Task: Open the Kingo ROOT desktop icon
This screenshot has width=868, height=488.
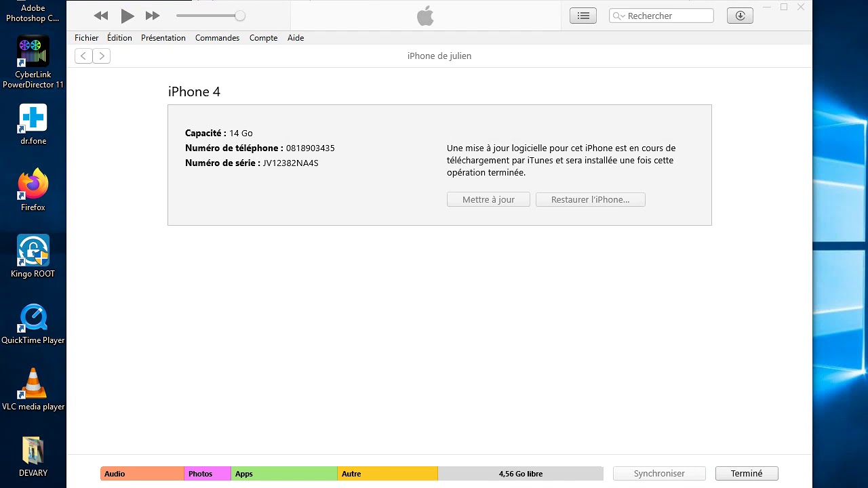Action: 33,257
